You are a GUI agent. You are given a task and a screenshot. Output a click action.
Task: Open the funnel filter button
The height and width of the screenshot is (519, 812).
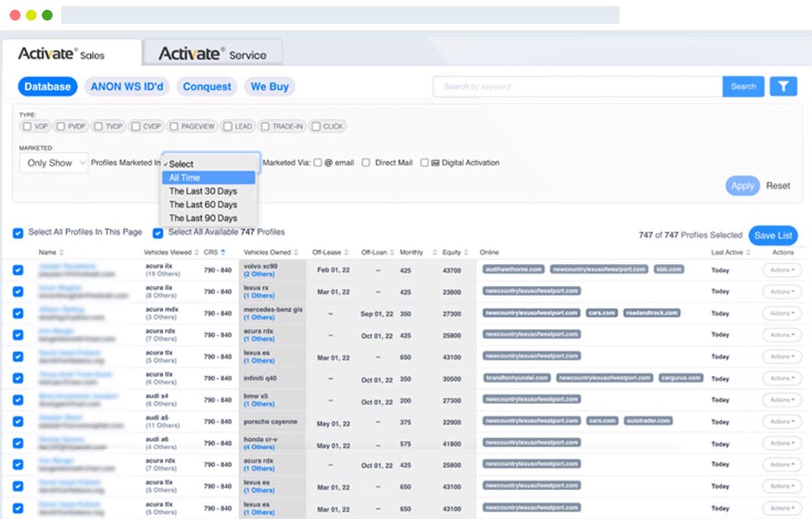783,86
